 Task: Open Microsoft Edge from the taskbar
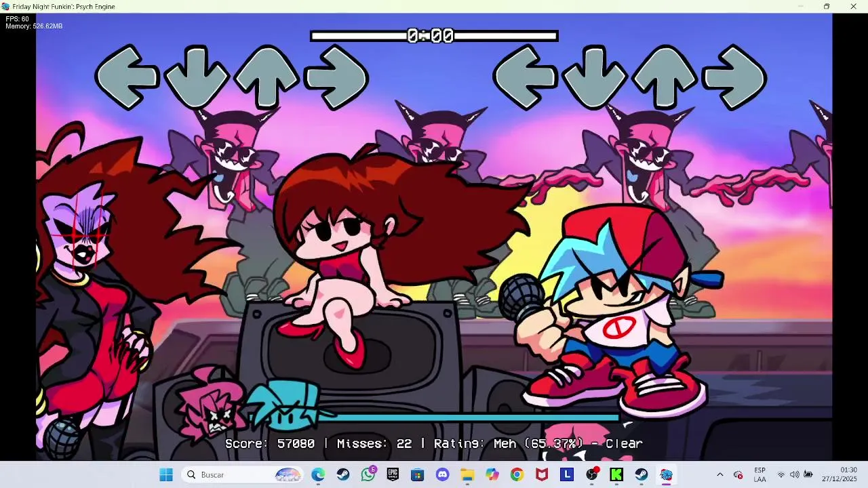tap(318, 474)
